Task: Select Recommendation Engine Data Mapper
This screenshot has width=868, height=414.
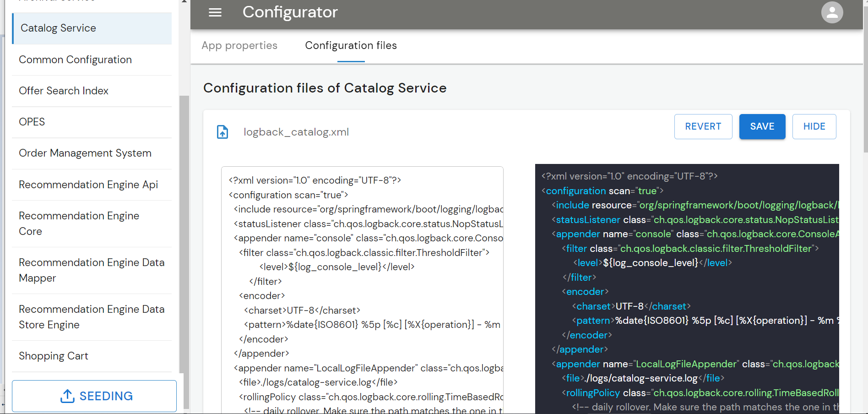Action: (x=92, y=270)
